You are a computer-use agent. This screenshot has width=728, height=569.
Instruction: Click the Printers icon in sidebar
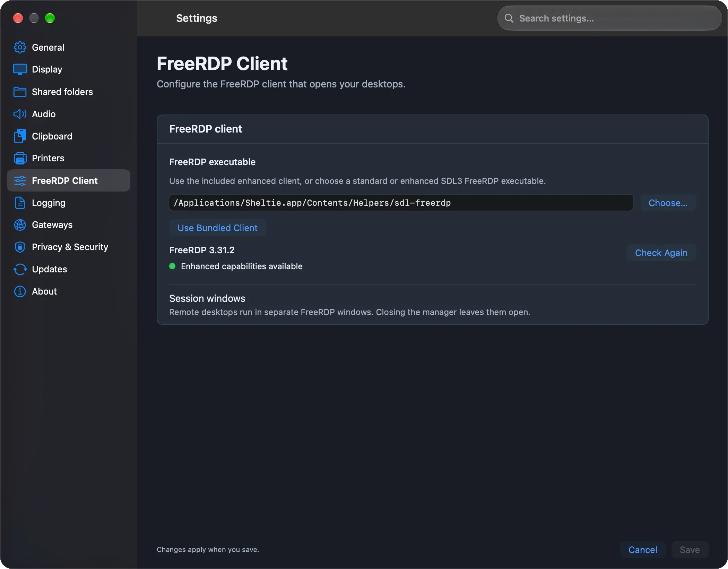click(20, 158)
